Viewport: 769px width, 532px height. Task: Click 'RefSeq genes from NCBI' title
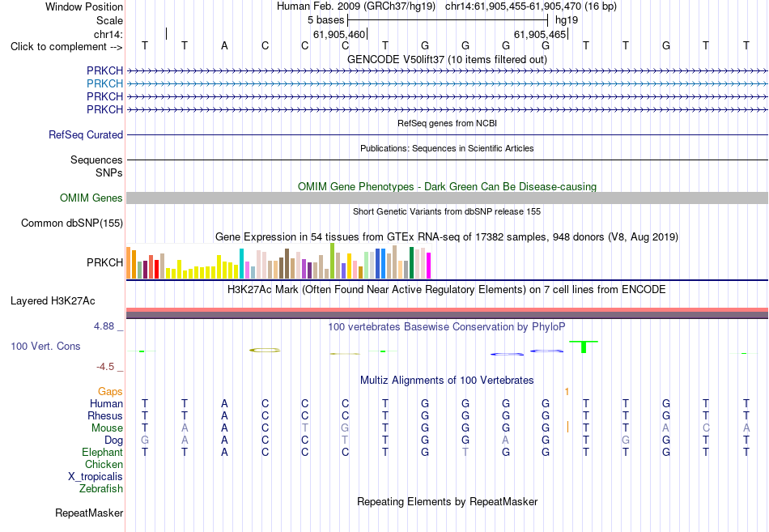coord(447,123)
